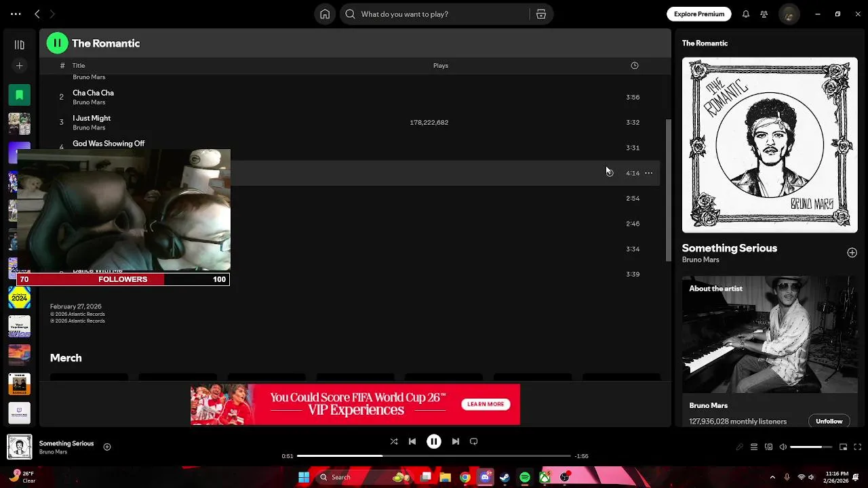Click Explore Premium button
The image size is (868, 488).
(699, 14)
